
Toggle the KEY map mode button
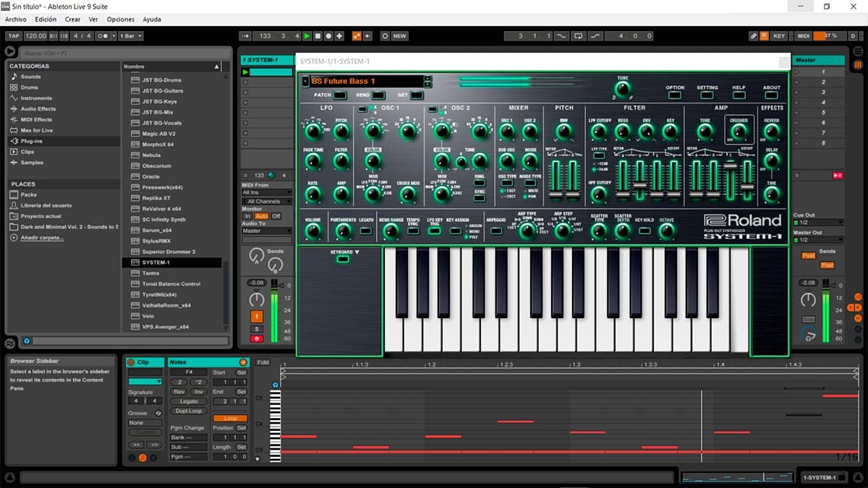(779, 35)
